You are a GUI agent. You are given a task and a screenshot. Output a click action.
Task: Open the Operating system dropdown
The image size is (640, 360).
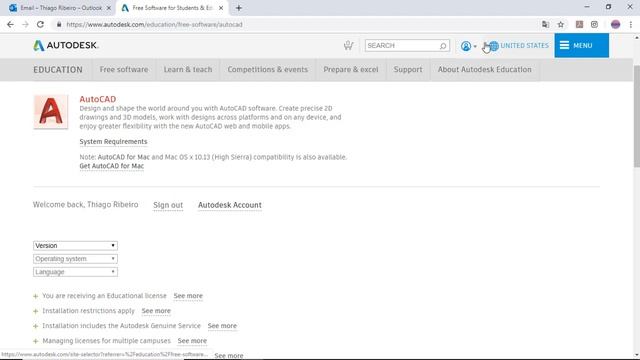click(x=76, y=259)
